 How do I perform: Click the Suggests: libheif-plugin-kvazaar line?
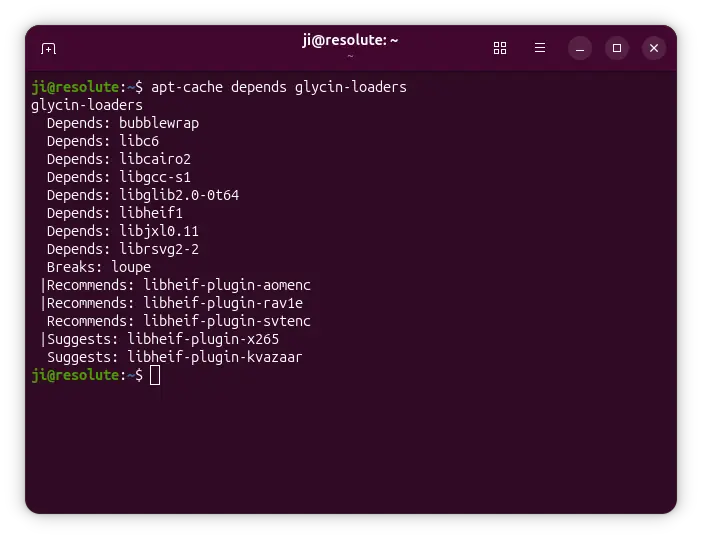pos(175,357)
